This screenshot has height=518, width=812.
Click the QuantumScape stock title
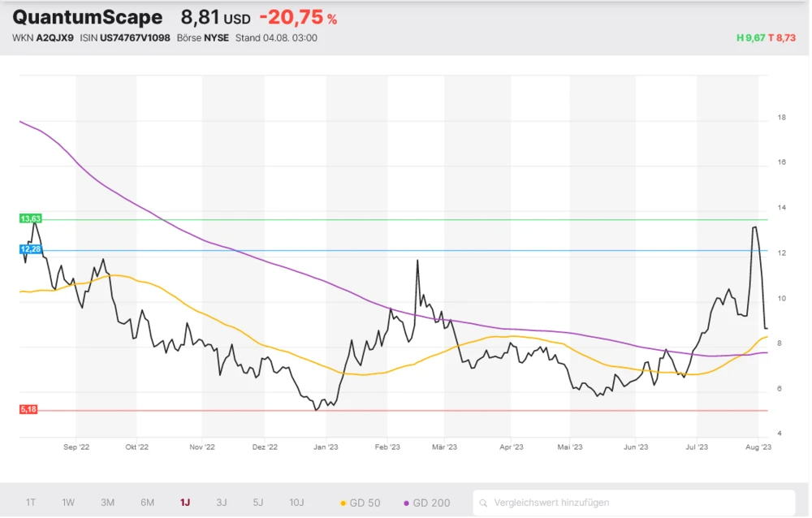click(x=88, y=18)
